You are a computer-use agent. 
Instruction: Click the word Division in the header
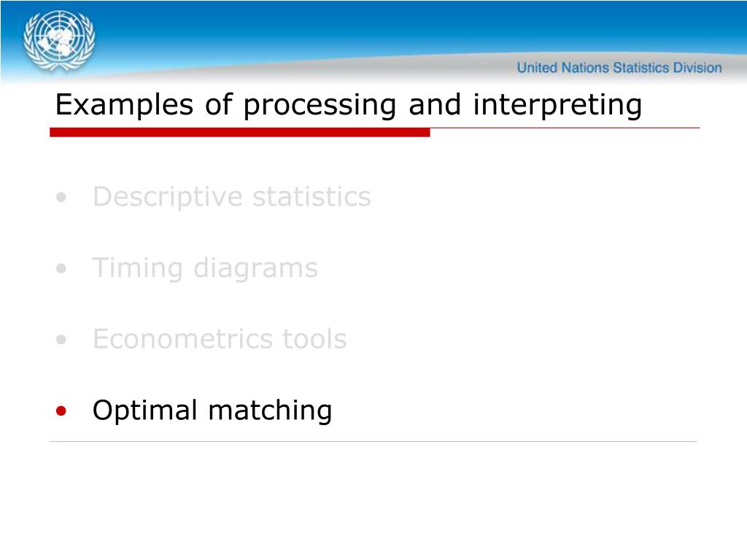(x=697, y=68)
